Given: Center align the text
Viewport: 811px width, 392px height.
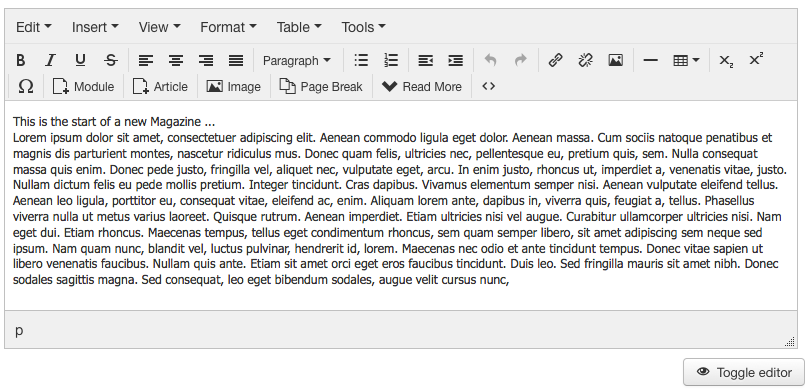Looking at the screenshot, I should [x=176, y=61].
